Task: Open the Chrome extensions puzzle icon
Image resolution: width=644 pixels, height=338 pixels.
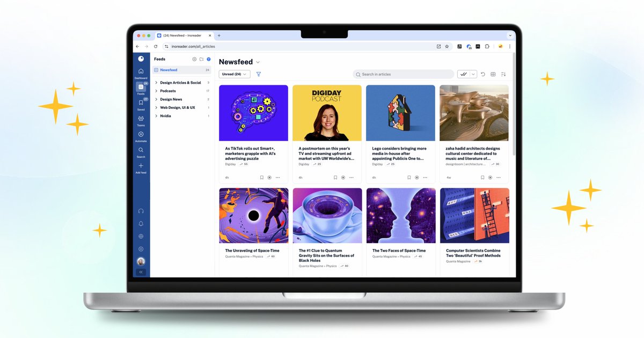Action: click(x=487, y=47)
